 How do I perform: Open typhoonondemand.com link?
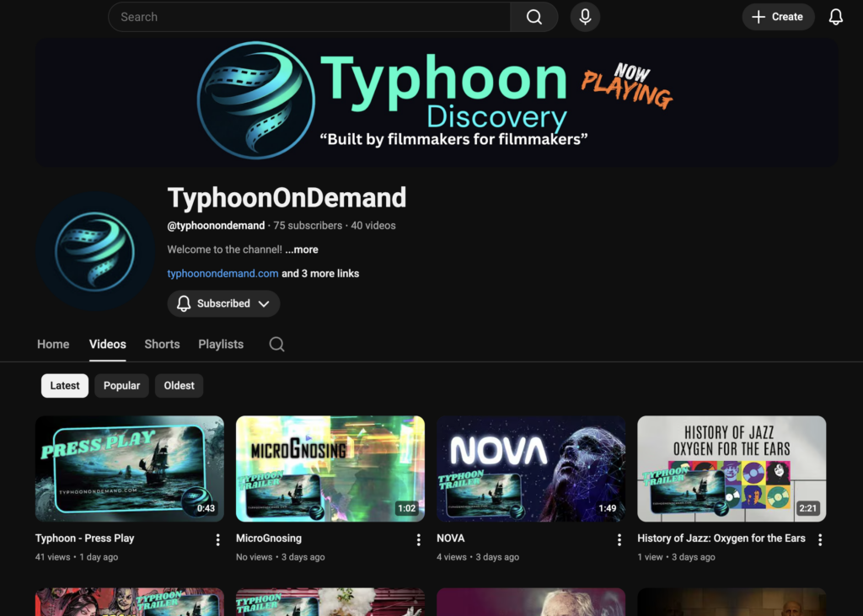(x=222, y=273)
